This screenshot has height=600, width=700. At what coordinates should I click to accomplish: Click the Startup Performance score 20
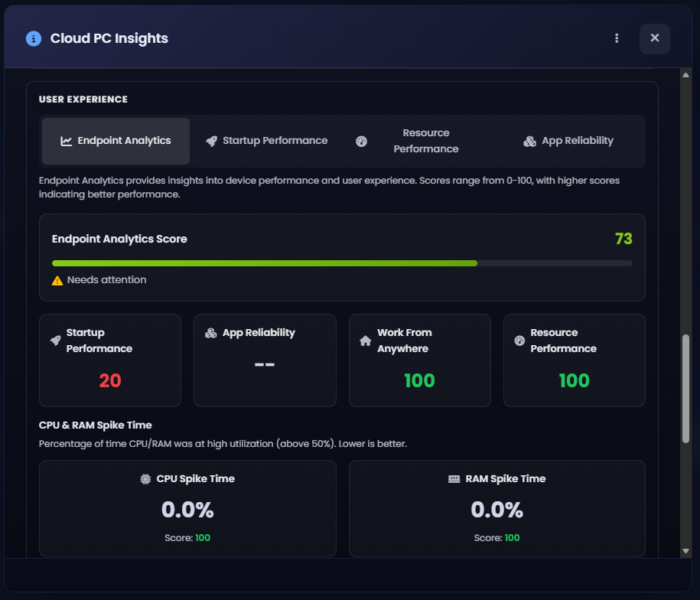110,381
